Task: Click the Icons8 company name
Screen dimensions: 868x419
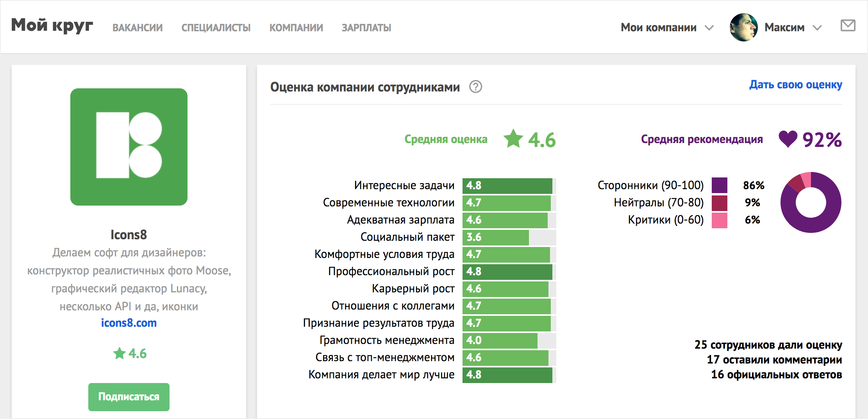Action: pyautogui.click(x=129, y=235)
